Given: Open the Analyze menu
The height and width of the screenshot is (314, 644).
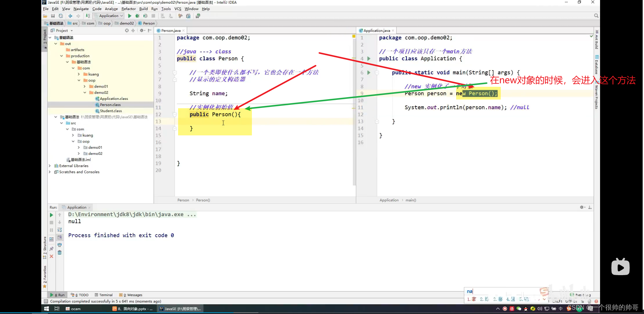Looking at the screenshot, I should pyautogui.click(x=111, y=9).
